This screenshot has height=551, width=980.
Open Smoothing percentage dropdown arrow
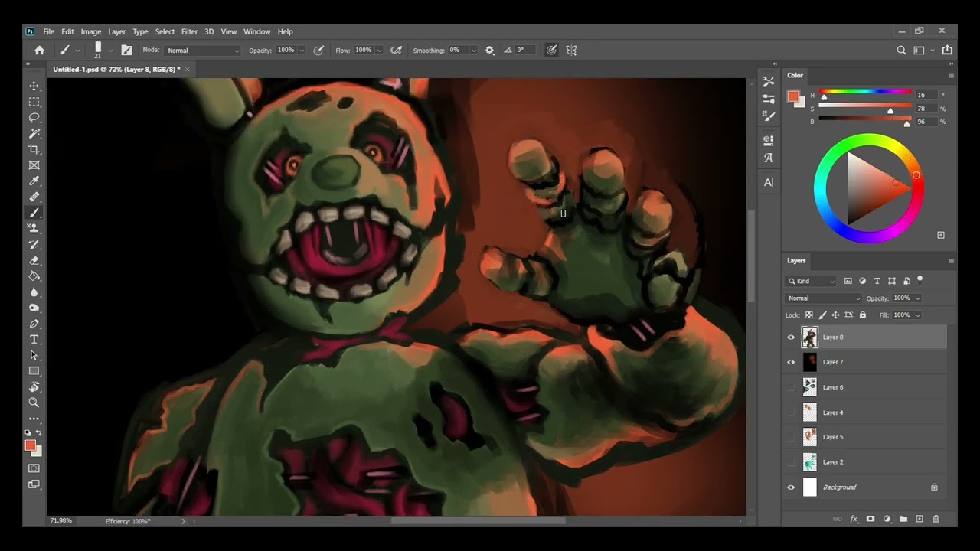point(473,51)
